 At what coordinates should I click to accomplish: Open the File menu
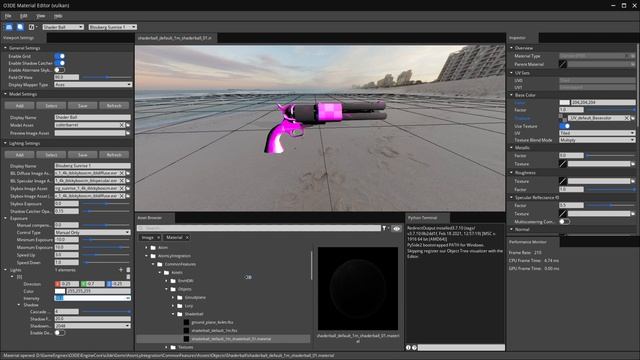[8, 16]
